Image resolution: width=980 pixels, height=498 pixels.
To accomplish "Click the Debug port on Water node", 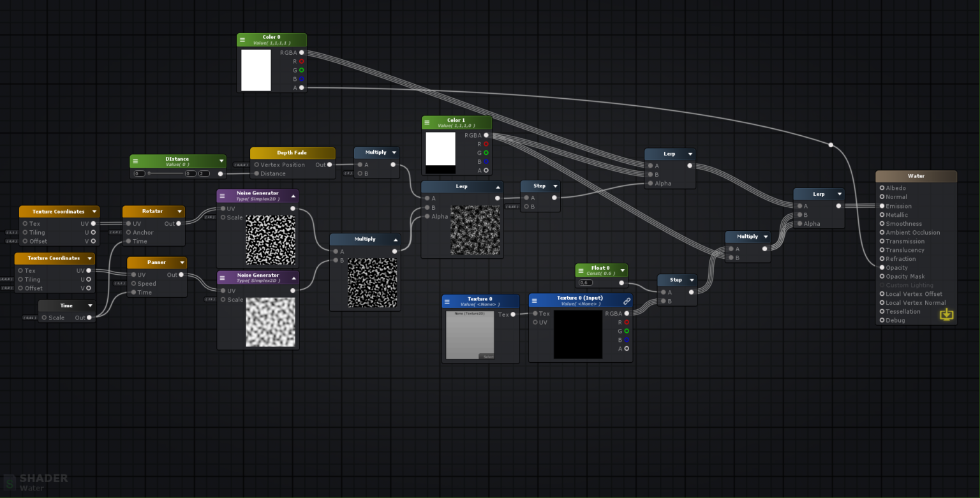I will coord(882,321).
